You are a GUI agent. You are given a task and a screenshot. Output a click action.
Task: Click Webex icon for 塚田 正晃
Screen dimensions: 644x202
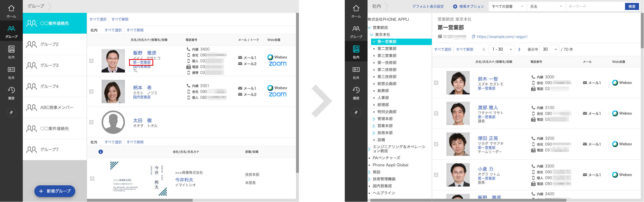[622, 144]
